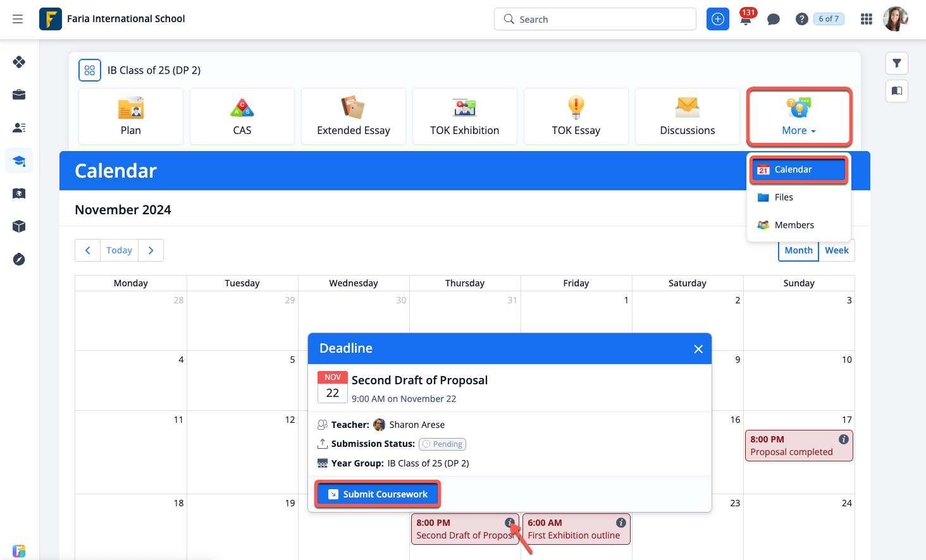The width and height of the screenshot is (926, 560).
Task: Go to previous month using left chevron
Action: tap(88, 250)
